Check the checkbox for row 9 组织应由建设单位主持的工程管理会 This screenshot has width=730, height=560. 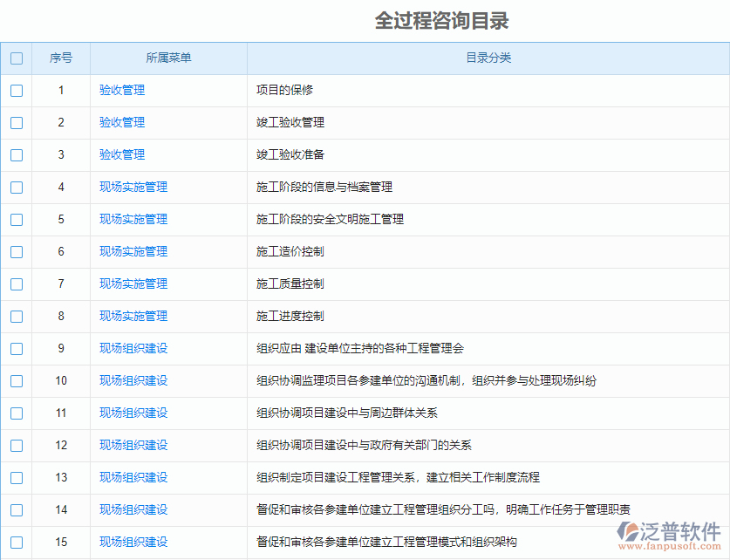15,348
